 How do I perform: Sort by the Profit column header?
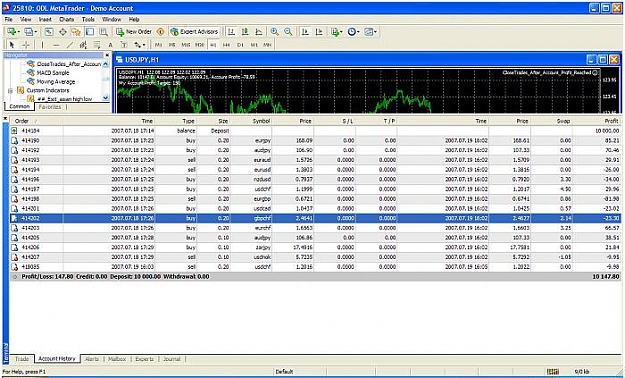597,121
